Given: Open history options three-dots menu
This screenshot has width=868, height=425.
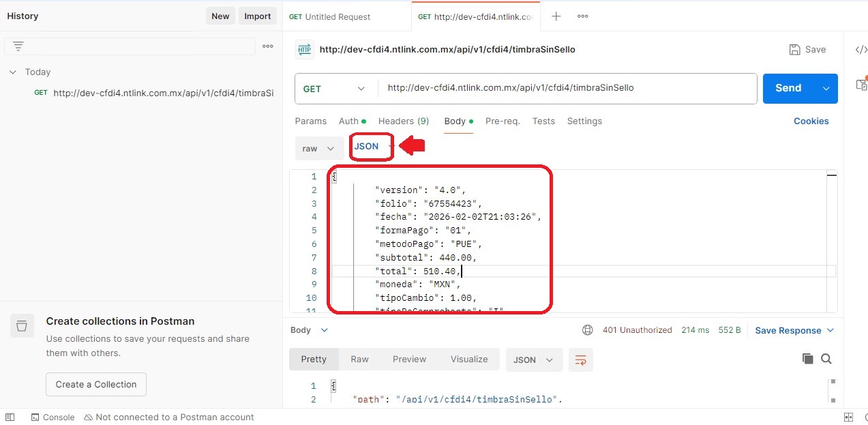Looking at the screenshot, I should point(268,46).
